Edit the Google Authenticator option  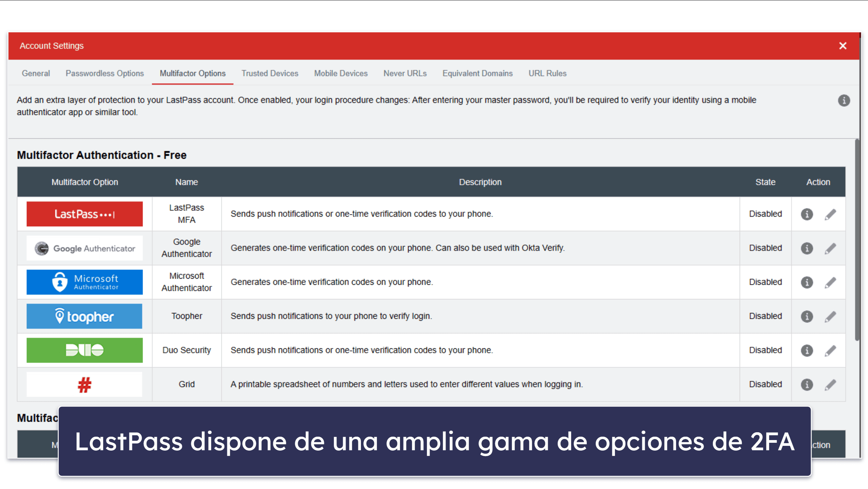830,248
